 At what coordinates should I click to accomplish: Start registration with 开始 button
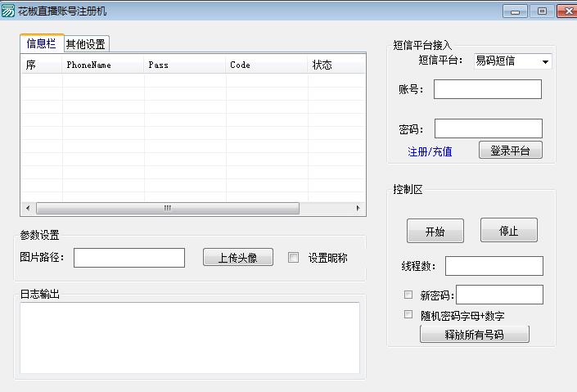coord(435,232)
